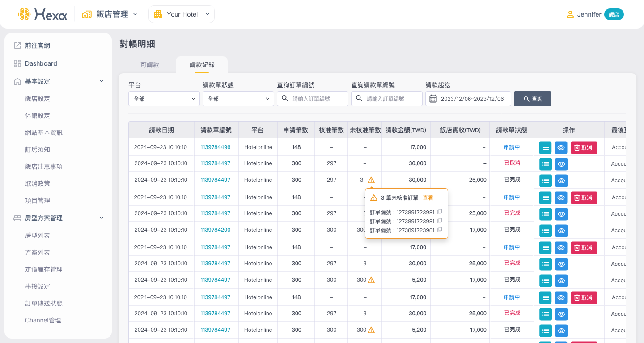
Task: Click the red 取消 button in the first row
Action: click(584, 147)
